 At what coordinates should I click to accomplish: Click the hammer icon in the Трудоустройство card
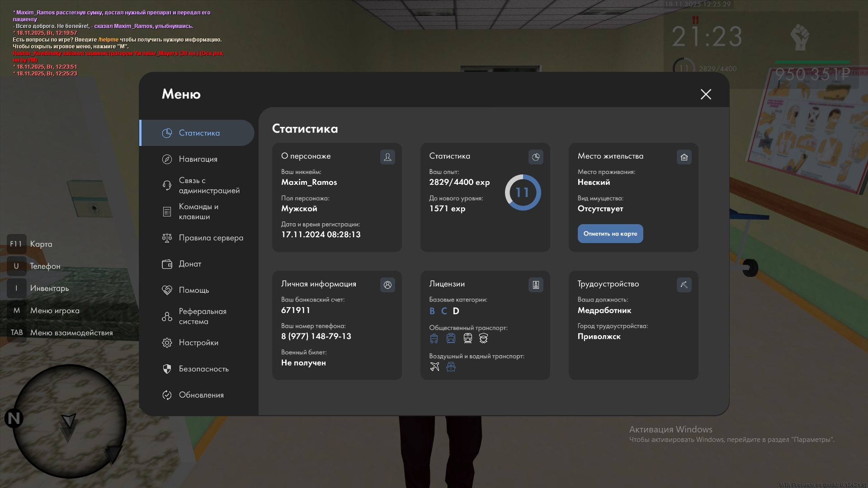pos(684,285)
